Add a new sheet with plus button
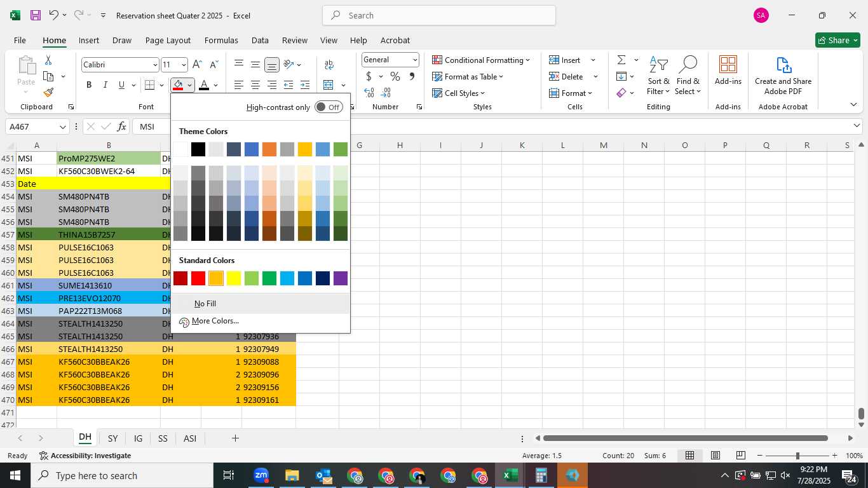868x488 pixels. (235, 438)
